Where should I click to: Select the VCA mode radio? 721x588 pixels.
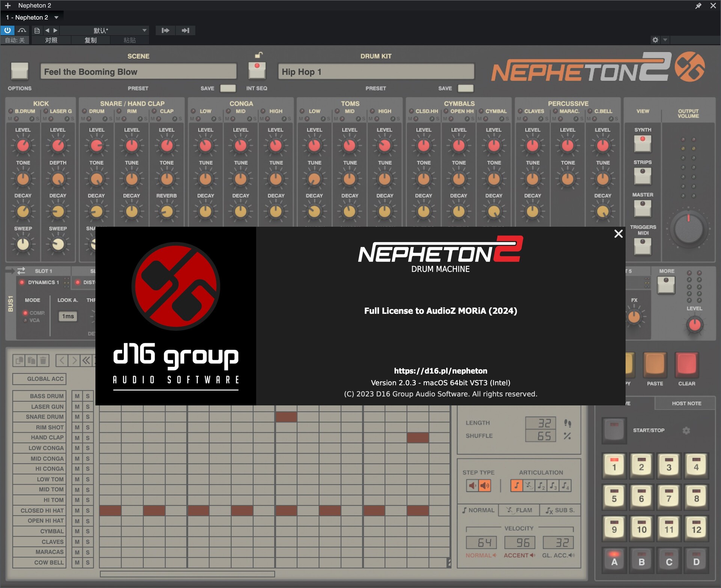point(26,320)
